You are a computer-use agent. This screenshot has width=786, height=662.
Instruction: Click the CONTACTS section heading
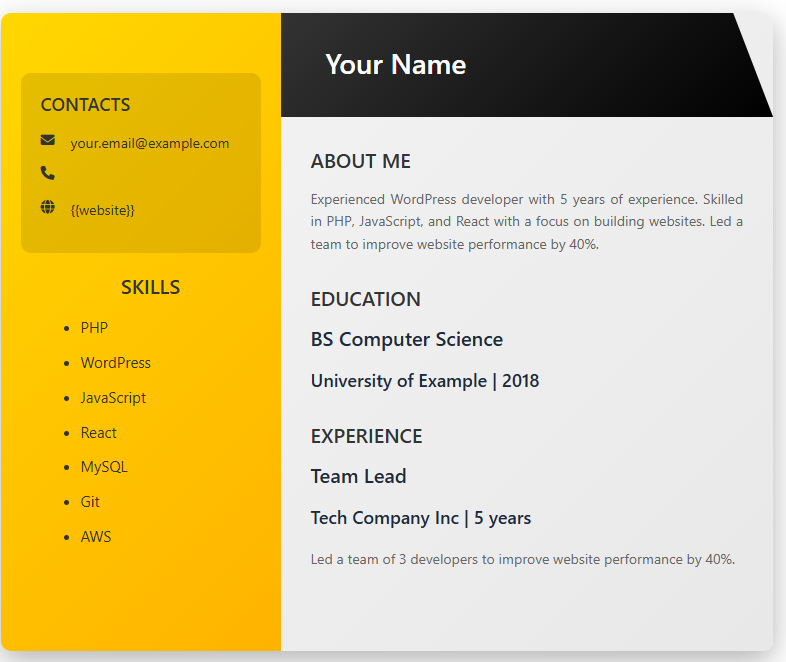coord(85,105)
